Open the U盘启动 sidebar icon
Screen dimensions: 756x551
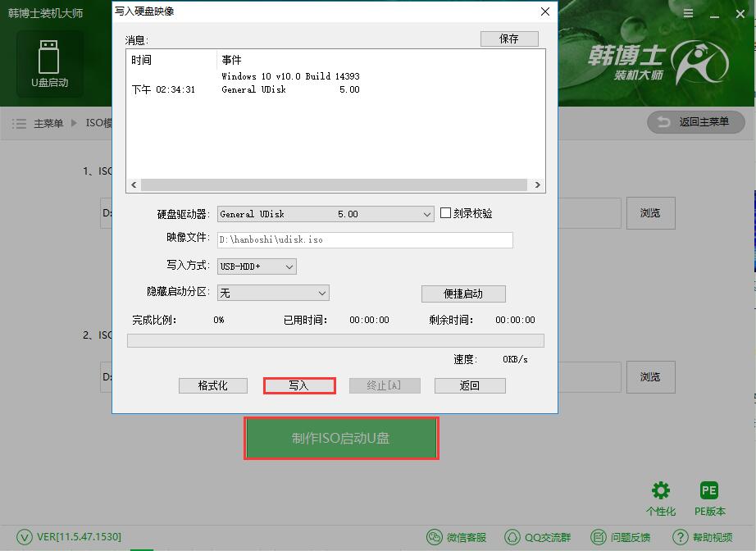49,61
